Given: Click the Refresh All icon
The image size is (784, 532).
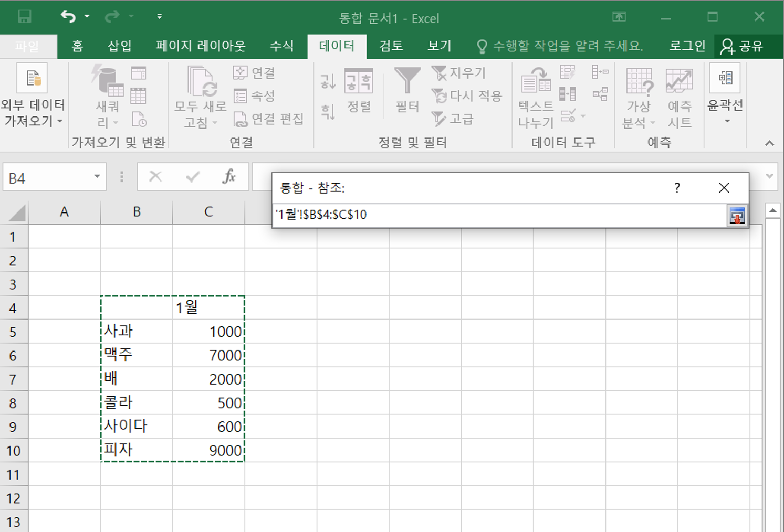Looking at the screenshot, I should [x=201, y=84].
